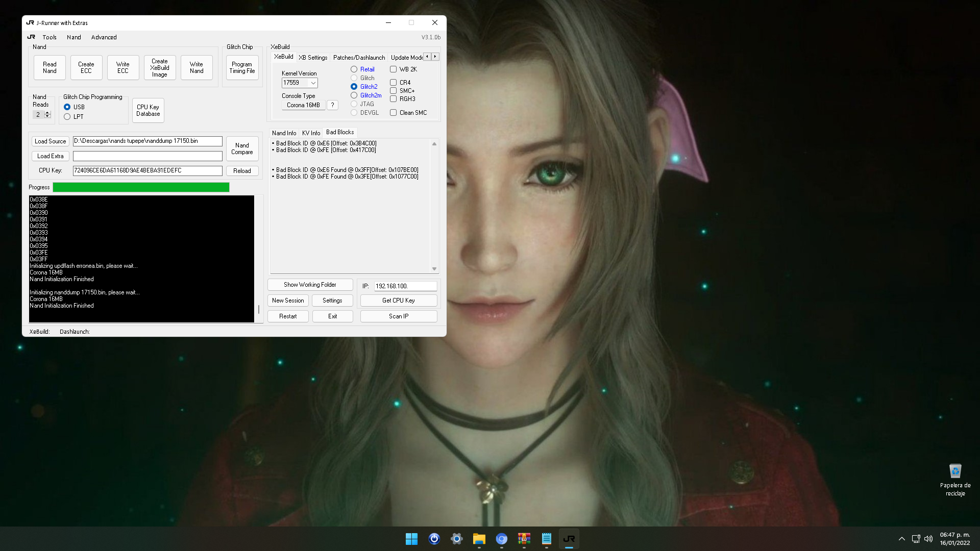Click Bad Blocks panel scrollbar down arrow
This screenshot has width=980, height=551.
coord(434,269)
